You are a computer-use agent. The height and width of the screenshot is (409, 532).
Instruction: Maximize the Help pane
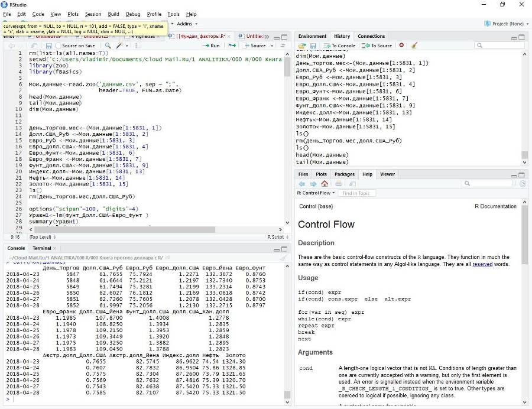click(x=521, y=175)
